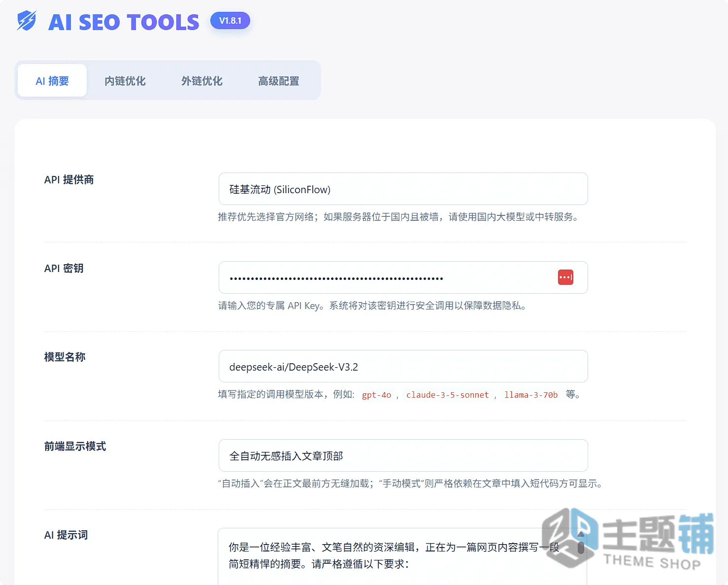
Task: Expand the 前端显示模式 dropdown
Action: (x=403, y=455)
